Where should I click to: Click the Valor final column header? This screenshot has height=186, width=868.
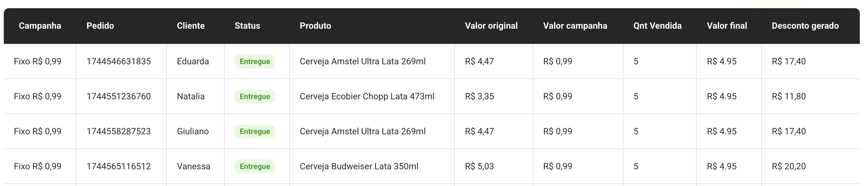pos(727,26)
